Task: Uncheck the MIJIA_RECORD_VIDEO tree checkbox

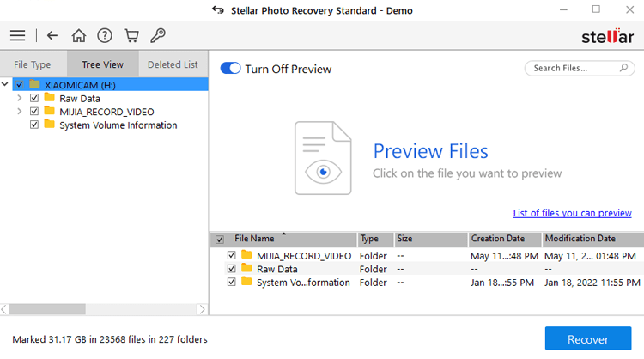Action: coord(34,112)
